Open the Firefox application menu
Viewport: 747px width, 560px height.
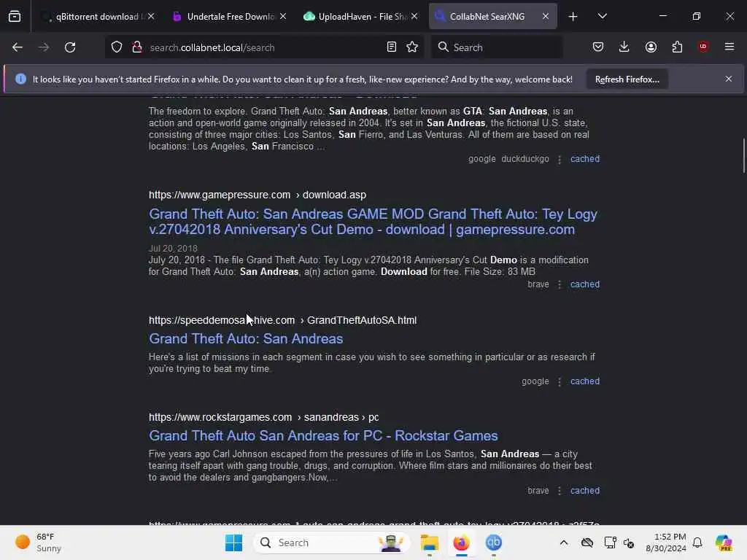729,47
